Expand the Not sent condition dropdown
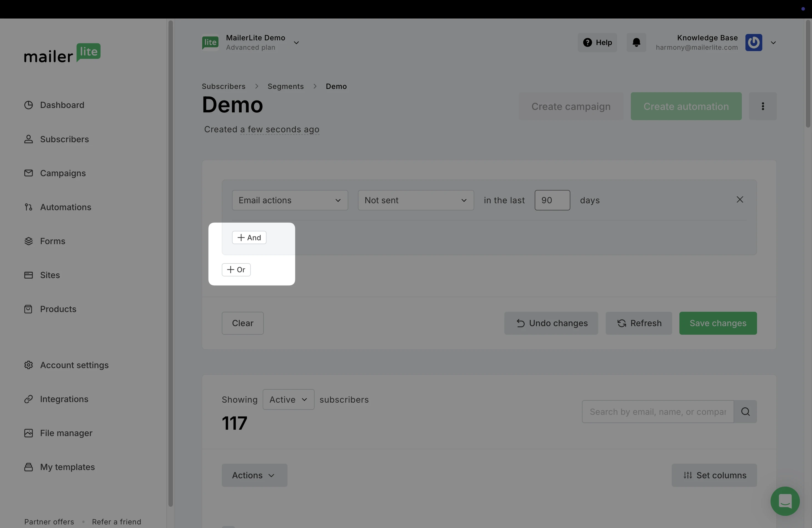Screen dimensions: 812x528 click(x=416, y=200)
